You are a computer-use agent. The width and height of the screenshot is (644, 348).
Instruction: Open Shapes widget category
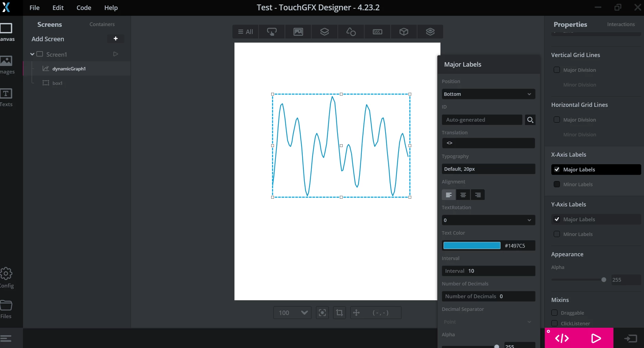[x=351, y=32]
